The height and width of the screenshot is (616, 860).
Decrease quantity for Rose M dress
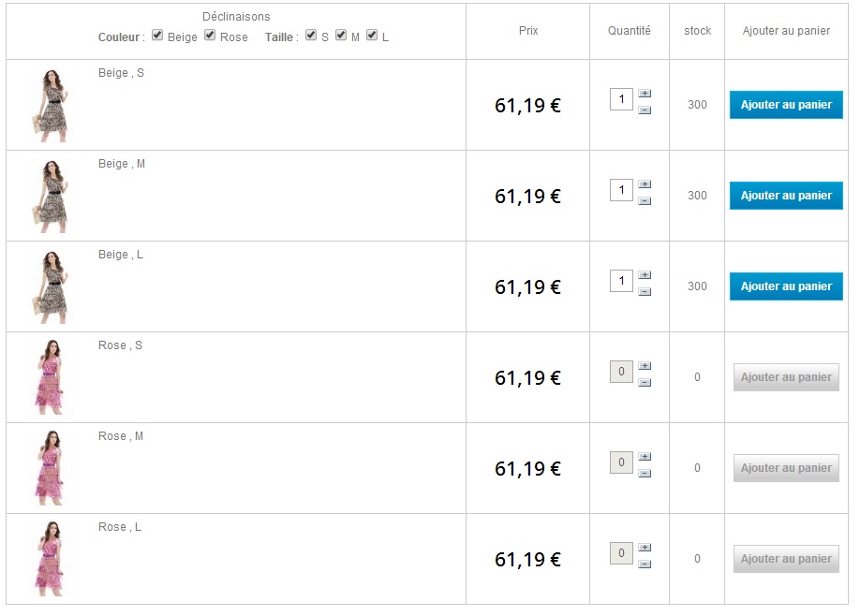(x=645, y=474)
